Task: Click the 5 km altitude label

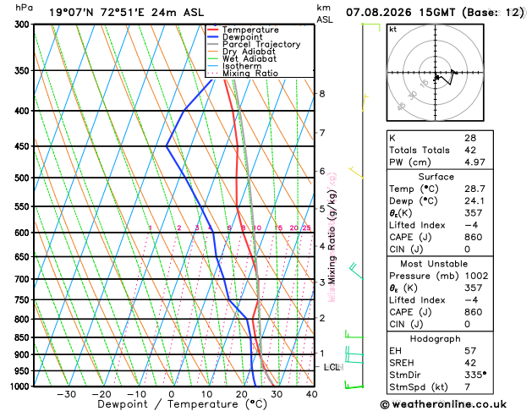Action: [322, 209]
